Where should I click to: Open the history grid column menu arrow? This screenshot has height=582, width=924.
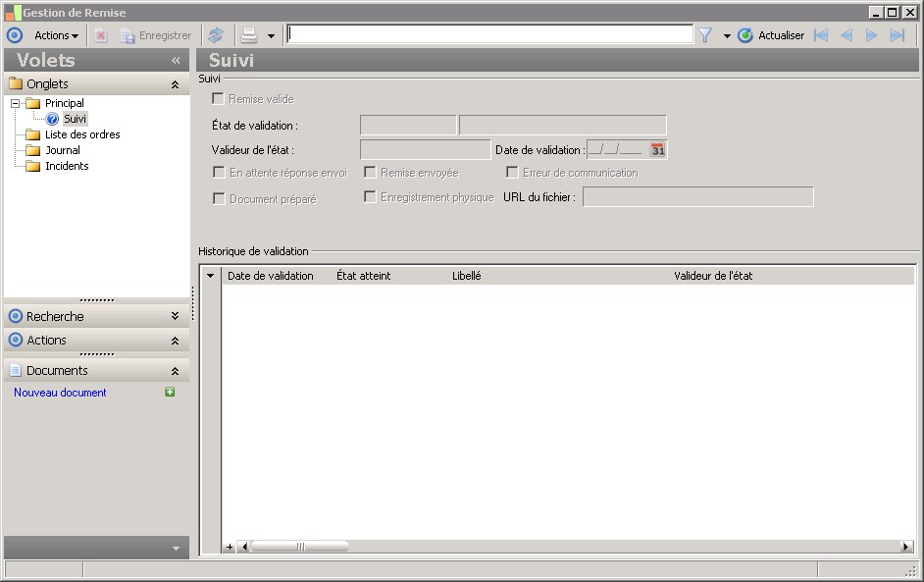tap(210, 276)
